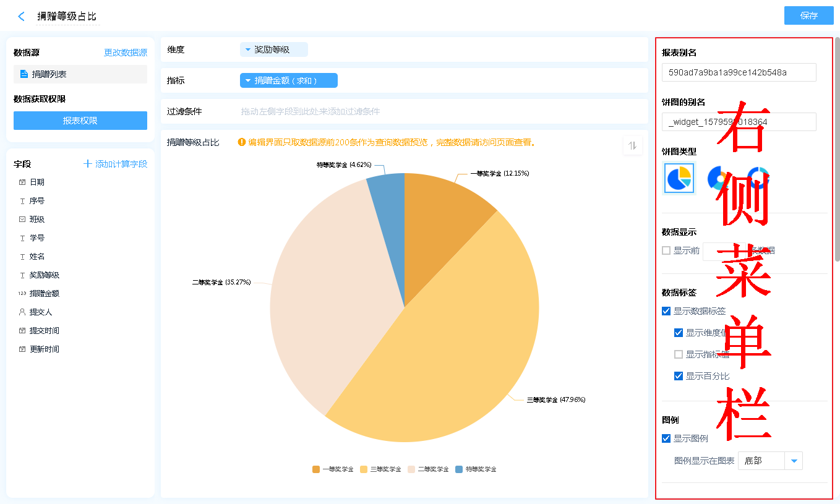
Task: Select the 捐赠金额 field in field list
Action: coord(45,294)
